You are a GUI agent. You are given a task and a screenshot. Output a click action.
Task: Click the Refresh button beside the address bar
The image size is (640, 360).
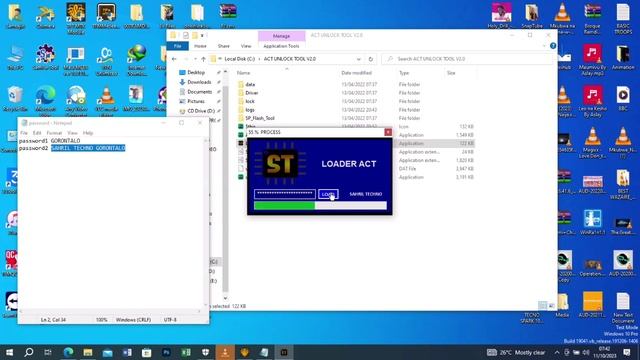(x=371, y=59)
